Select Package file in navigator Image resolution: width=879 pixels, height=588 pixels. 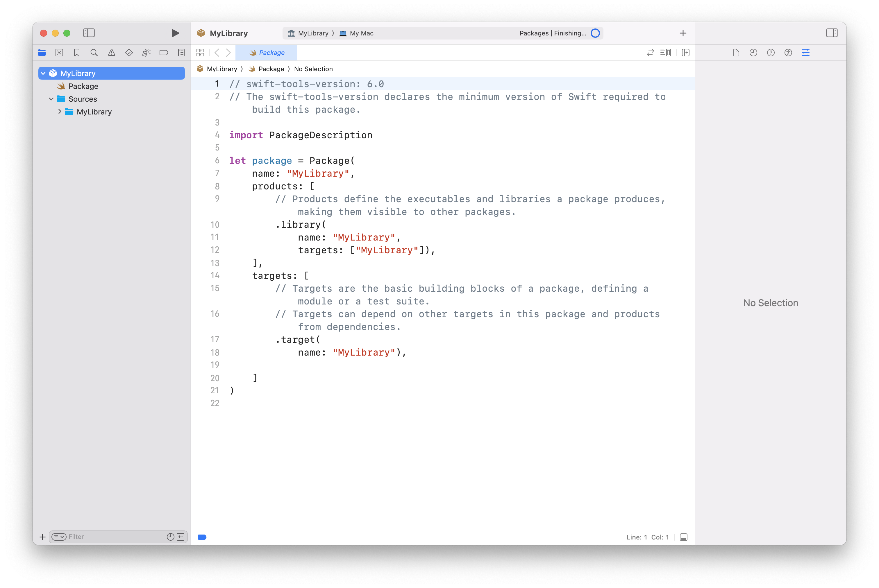point(83,86)
